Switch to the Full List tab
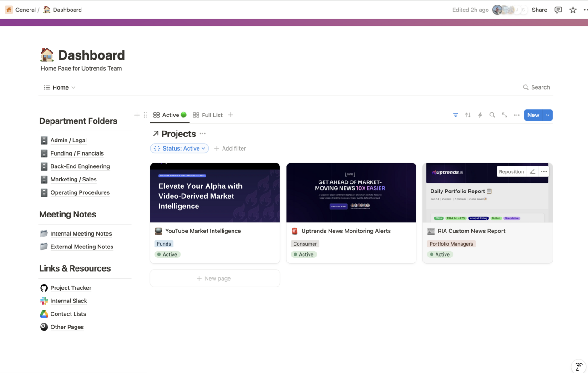588x373 pixels. [208, 115]
